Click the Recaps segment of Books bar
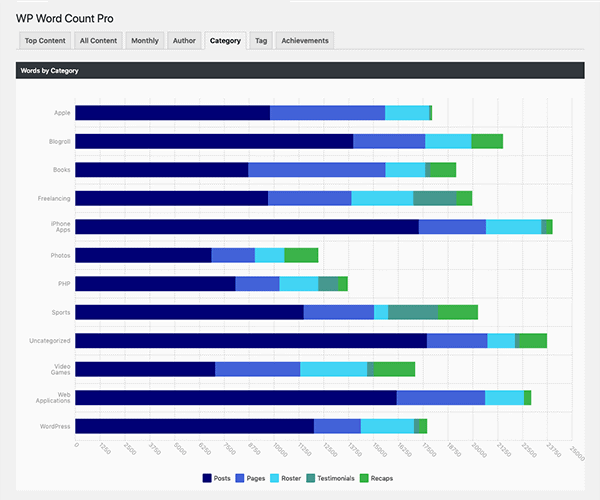Image resolution: width=600 pixels, height=500 pixels. (443, 170)
